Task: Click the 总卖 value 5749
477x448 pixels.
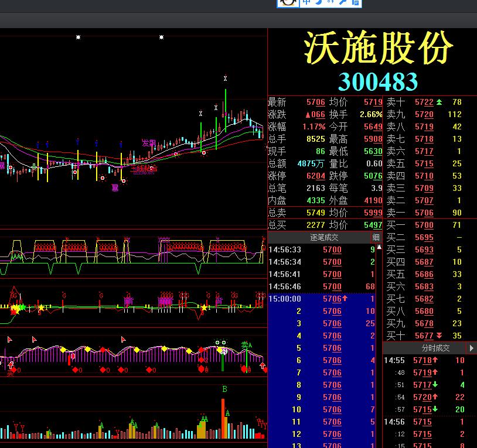Action: pyautogui.click(x=316, y=213)
